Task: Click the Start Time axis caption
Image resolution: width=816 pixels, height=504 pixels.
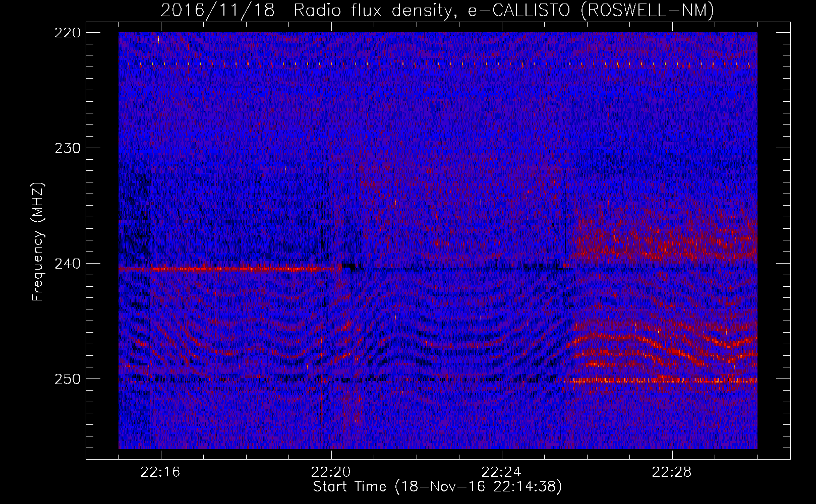Action: 437,487
